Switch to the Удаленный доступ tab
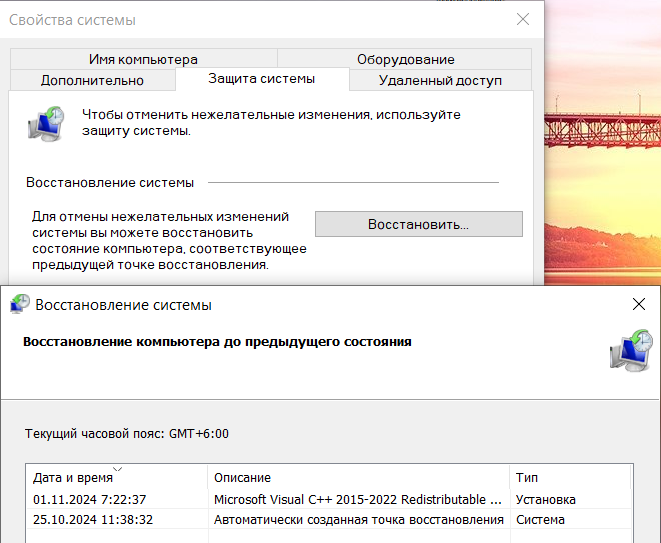This screenshot has height=543, width=661. [x=440, y=80]
